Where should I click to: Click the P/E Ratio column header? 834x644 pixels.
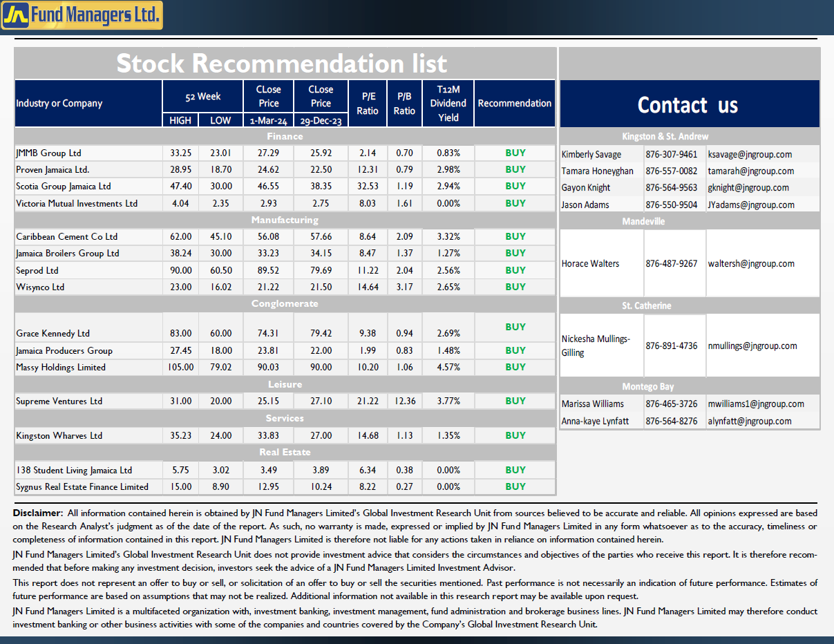(x=368, y=104)
